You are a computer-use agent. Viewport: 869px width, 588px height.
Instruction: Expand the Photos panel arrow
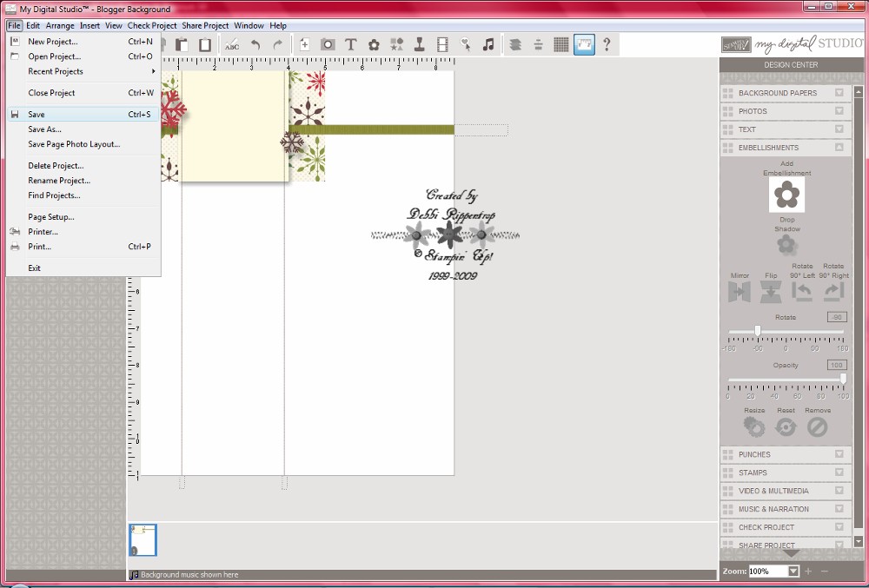point(839,111)
